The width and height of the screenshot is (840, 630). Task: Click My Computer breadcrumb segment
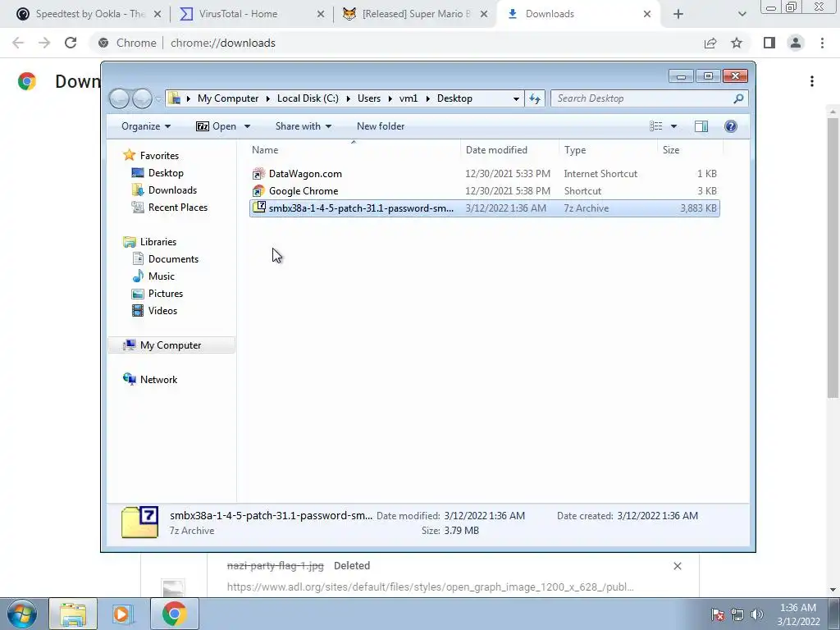pyautogui.click(x=228, y=98)
